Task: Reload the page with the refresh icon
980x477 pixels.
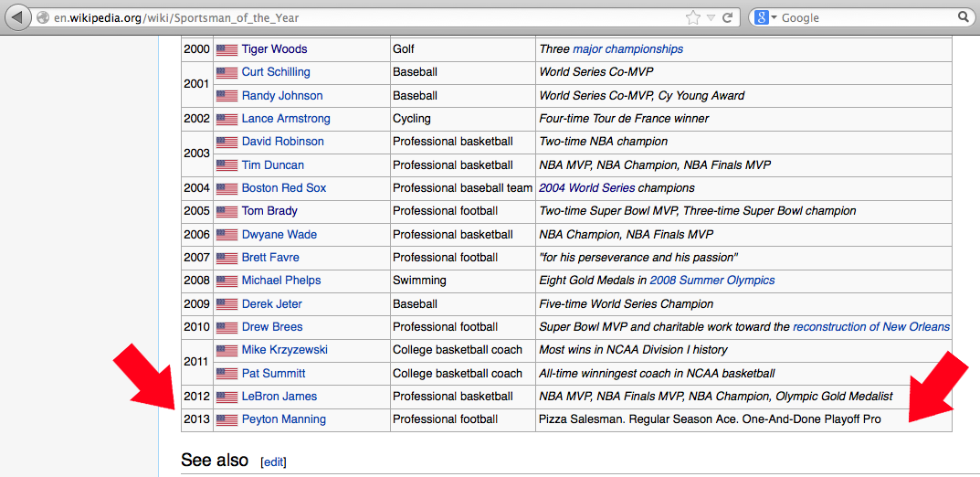Action: (728, 17)
